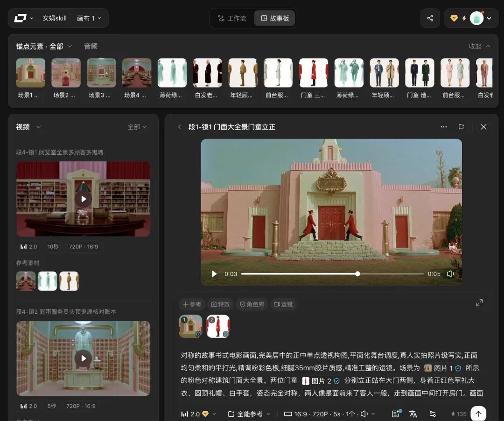The height and width of the screenshot is (421, 504).
Task: Open the parameter sliders settings icon
Action: coord(433,414)
